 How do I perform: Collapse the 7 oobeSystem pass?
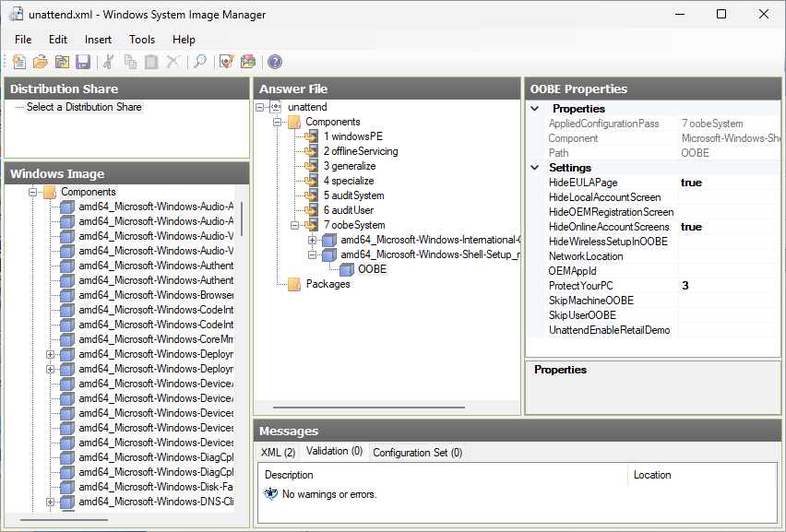click(x=295, y=225)
